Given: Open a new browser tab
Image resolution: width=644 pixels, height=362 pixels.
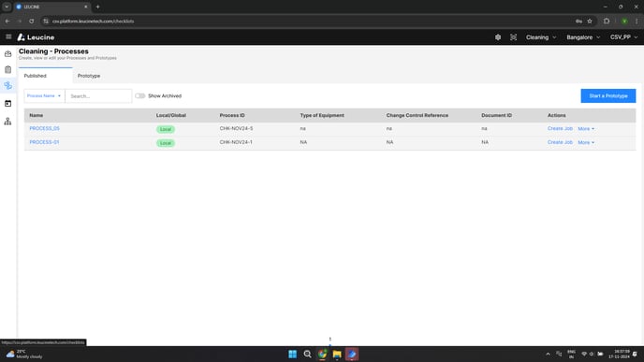Looking at the screenshot, I should coord(97,7).
